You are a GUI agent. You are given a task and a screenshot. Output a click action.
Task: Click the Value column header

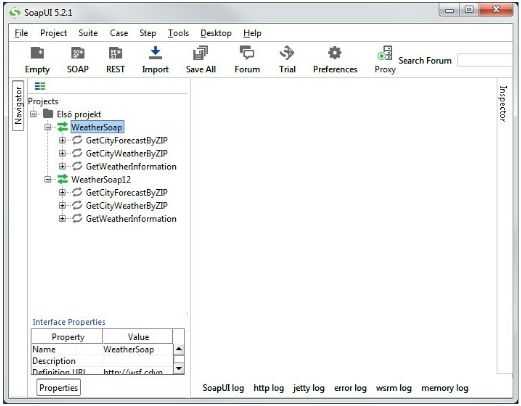138,336
